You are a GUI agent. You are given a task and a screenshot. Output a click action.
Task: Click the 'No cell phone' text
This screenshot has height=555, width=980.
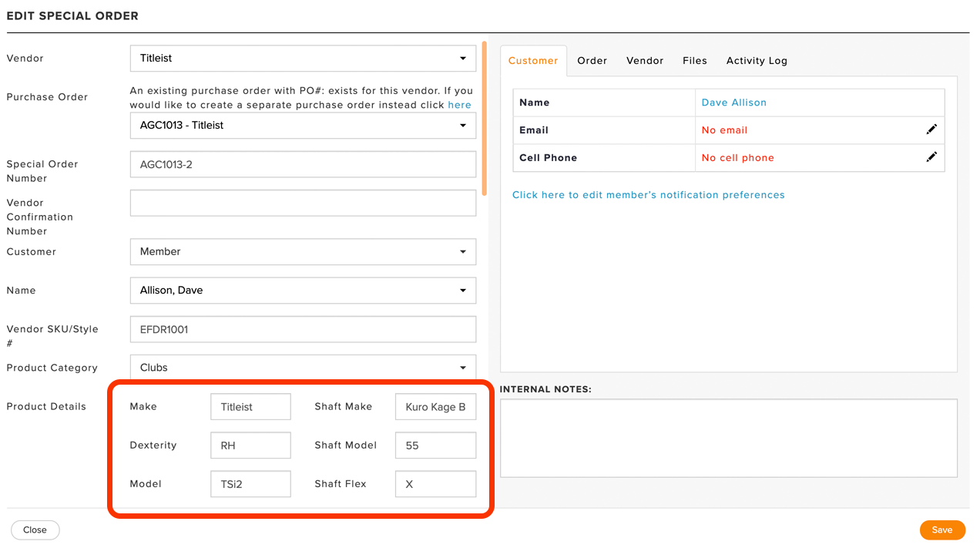(737, 158)
